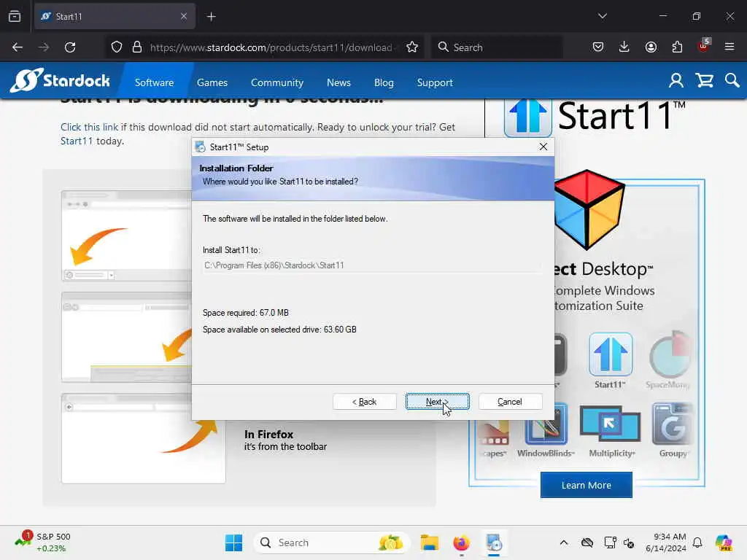This screenshot has width=747, height=560.
Task: Open the Firefox View icon
Action: [15, 16]
